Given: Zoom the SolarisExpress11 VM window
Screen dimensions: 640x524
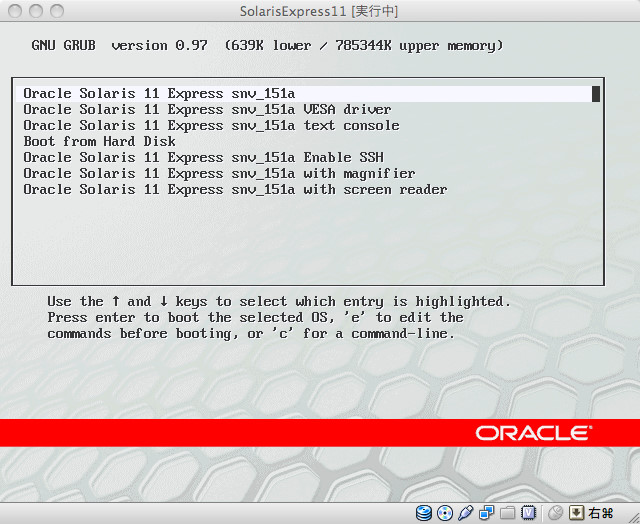Looking at the screenshot, I should click(x=57, y=11).
